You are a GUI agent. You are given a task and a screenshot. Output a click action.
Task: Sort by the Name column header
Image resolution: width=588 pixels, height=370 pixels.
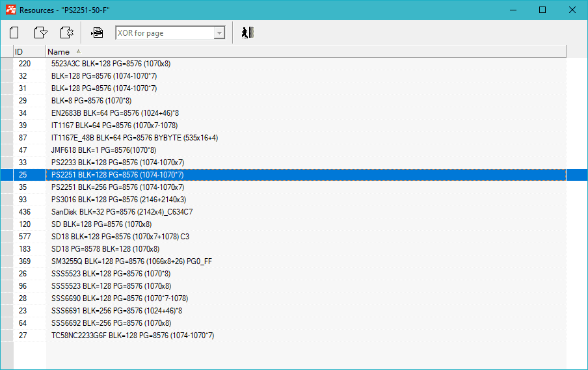coord(306,52)
